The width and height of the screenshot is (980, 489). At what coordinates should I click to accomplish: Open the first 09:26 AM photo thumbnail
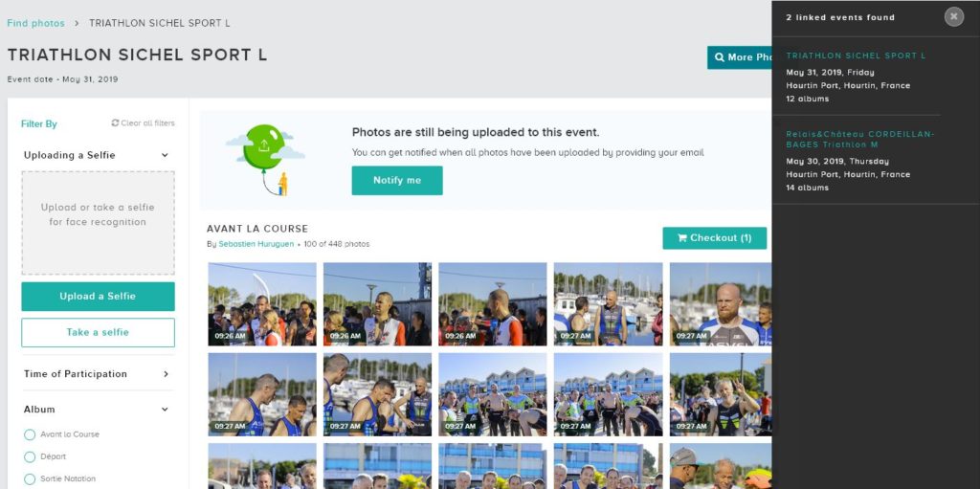coord(262,304)
